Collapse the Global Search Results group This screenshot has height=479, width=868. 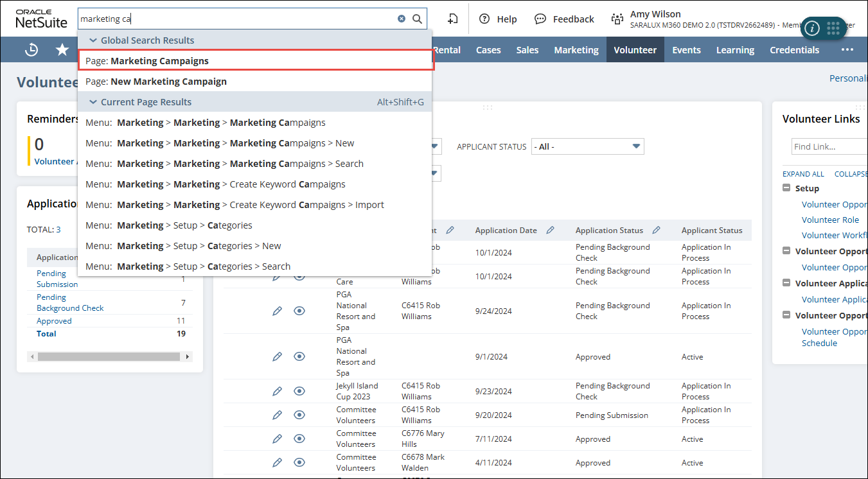click(93, 40)
